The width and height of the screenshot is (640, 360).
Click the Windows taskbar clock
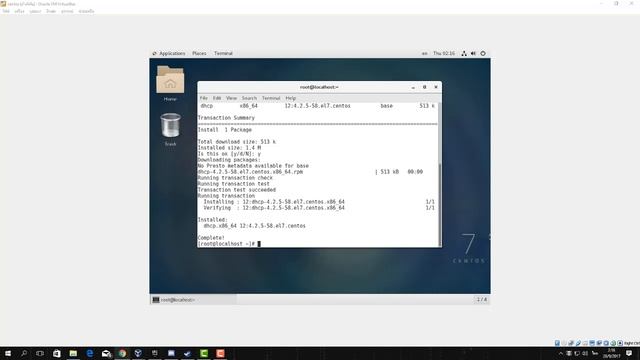pos(611,353)
